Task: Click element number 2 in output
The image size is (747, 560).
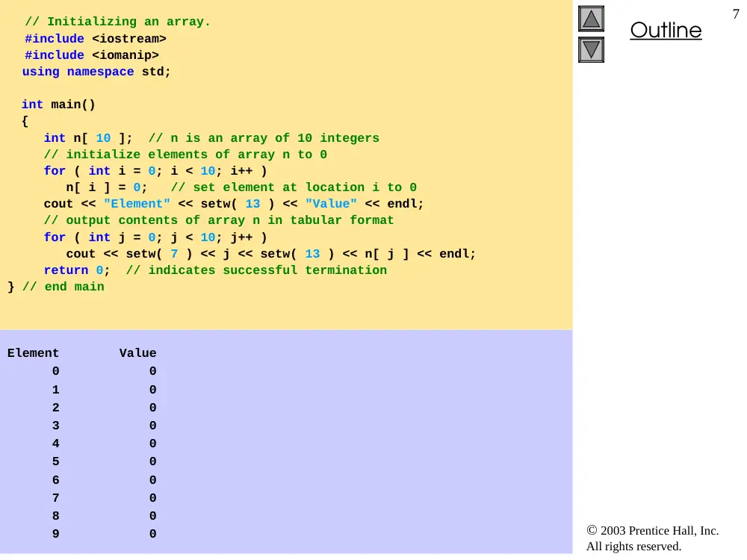Action: click(56, 408)
